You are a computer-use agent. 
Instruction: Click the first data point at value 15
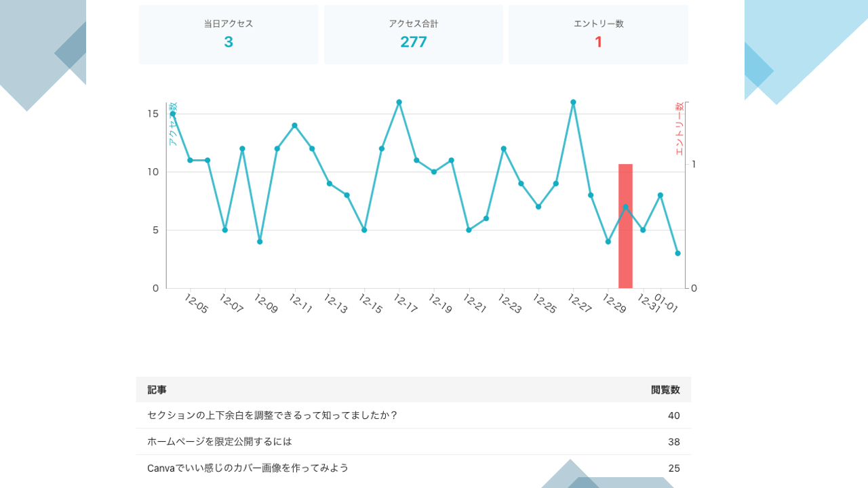(x=173, y=114)
